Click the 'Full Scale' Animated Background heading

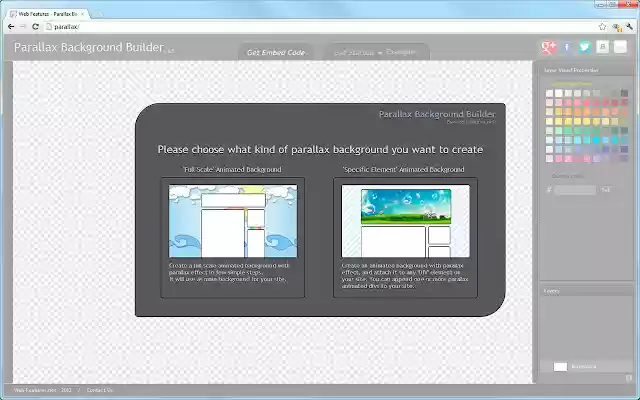[232, 169]
